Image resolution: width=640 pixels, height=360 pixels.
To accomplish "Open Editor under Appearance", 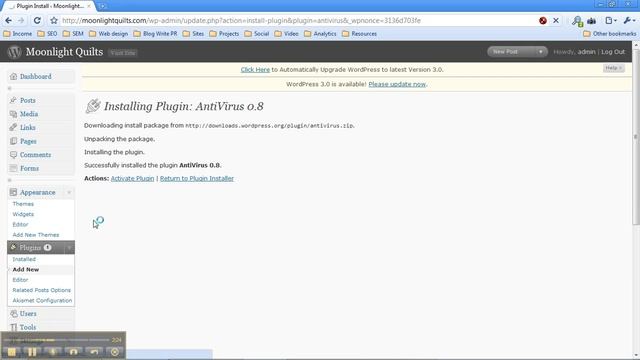I will point(20,224).
